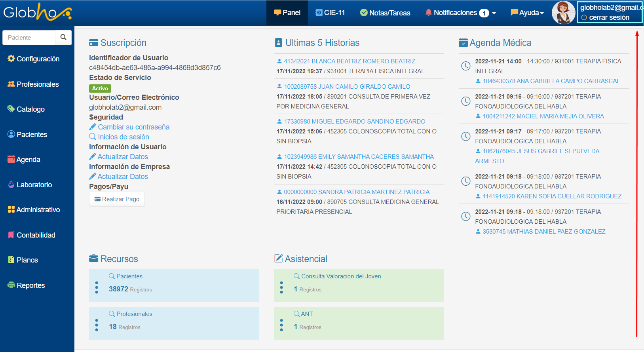Click the Contabilidad bookmark icon

tap(11, 235)
